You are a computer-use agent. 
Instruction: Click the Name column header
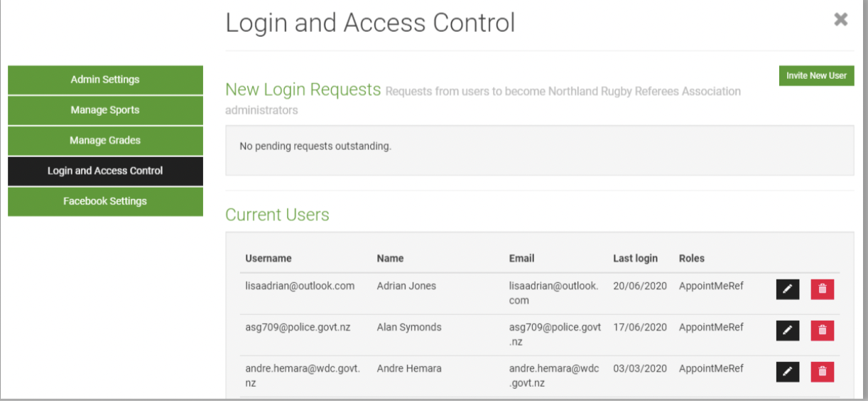tap(390, 259)
